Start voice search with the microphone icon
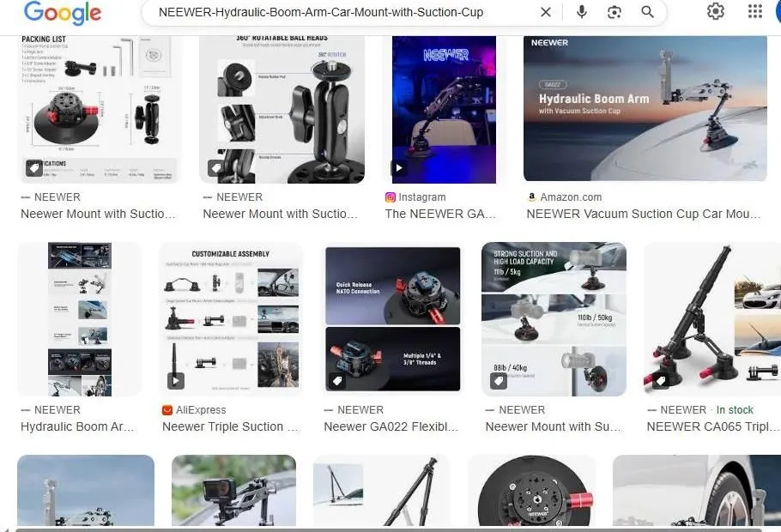Viewport: 781px width, 532px height. (581, 12)
